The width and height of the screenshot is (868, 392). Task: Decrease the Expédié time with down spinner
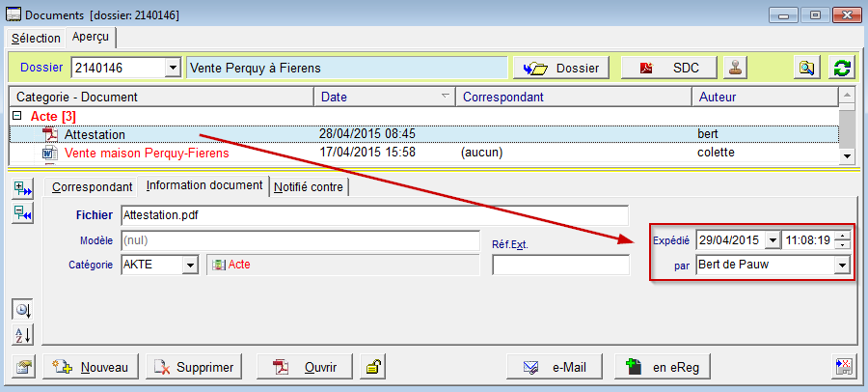point(843,245)
